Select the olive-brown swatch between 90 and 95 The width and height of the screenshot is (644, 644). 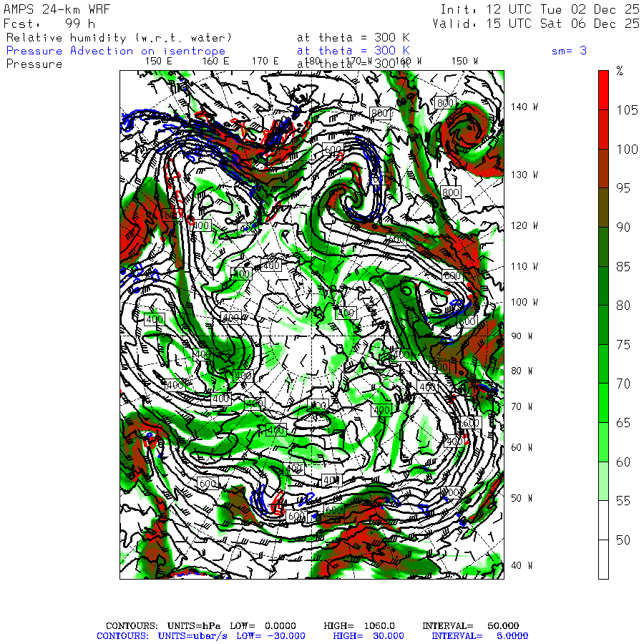[x=603, y=208]
